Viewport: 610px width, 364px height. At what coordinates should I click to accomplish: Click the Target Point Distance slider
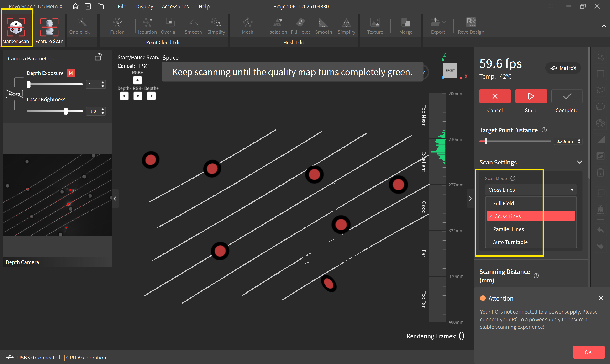[515, 141]
